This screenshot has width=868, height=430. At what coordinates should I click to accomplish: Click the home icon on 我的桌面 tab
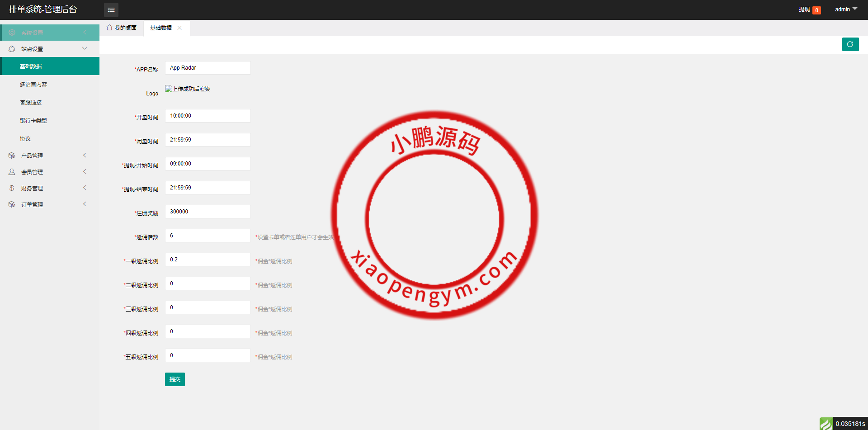(x=109, y=28)
